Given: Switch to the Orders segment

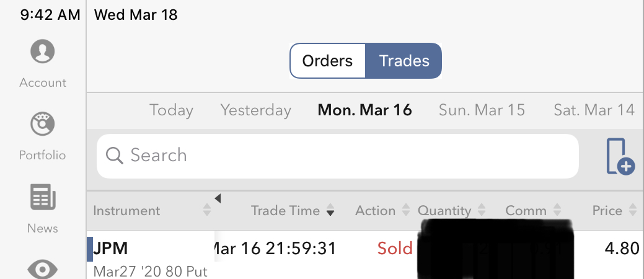Looking at the screenshot, I should pos(327,61).
